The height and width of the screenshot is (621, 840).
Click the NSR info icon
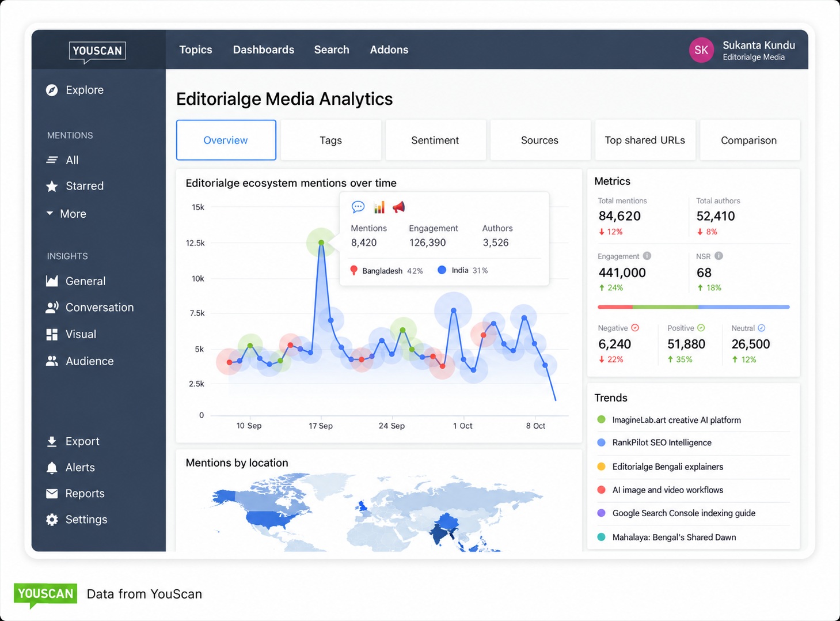click(719, 256)
